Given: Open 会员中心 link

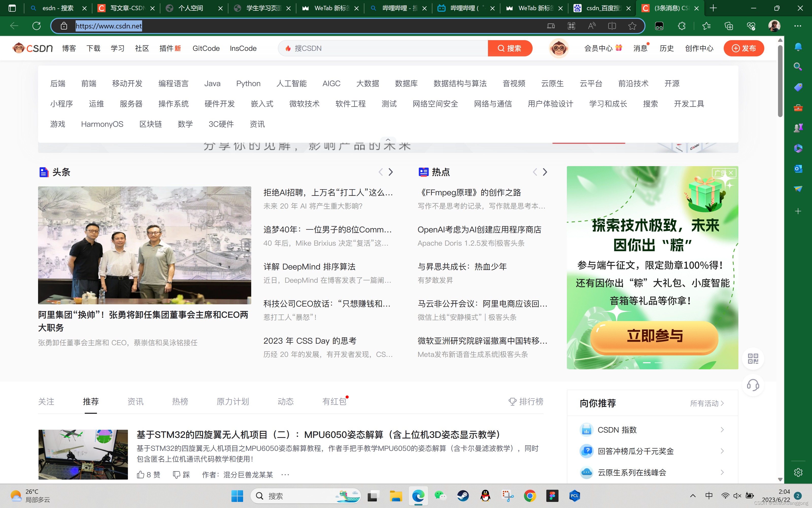Looking at the screenshot, I should click(603, 48).
